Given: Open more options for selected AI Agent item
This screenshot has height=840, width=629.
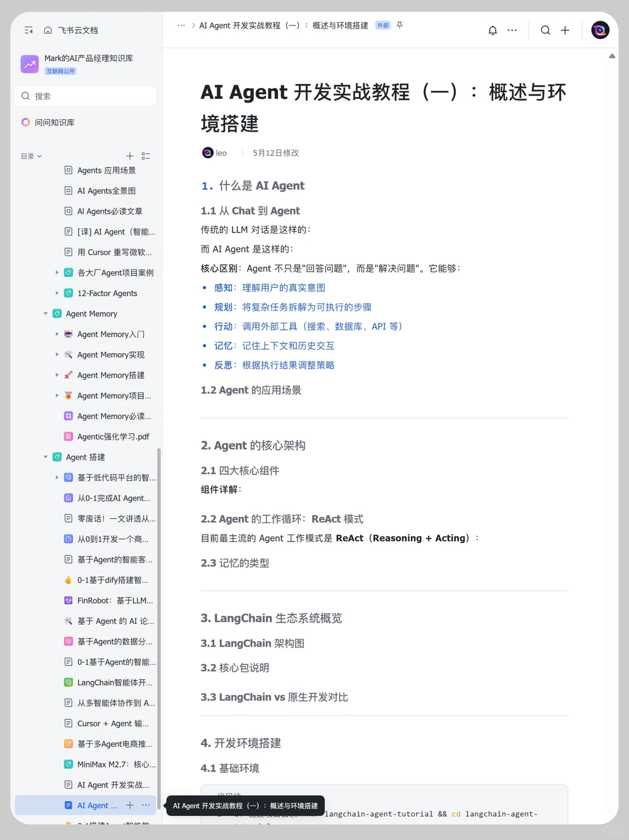Looking at the screenshot, I should tap(146, 805).
